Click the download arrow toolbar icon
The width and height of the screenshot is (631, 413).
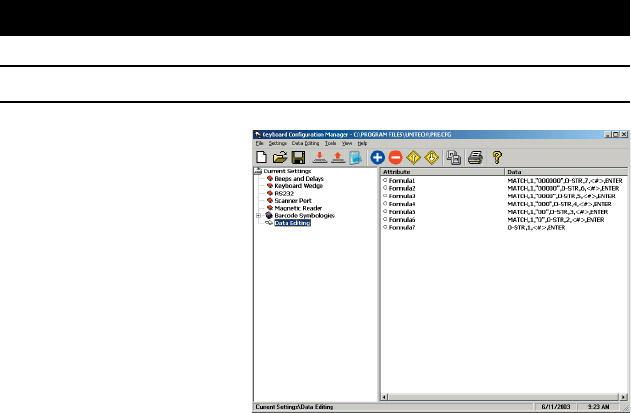[x=320, y=157]
